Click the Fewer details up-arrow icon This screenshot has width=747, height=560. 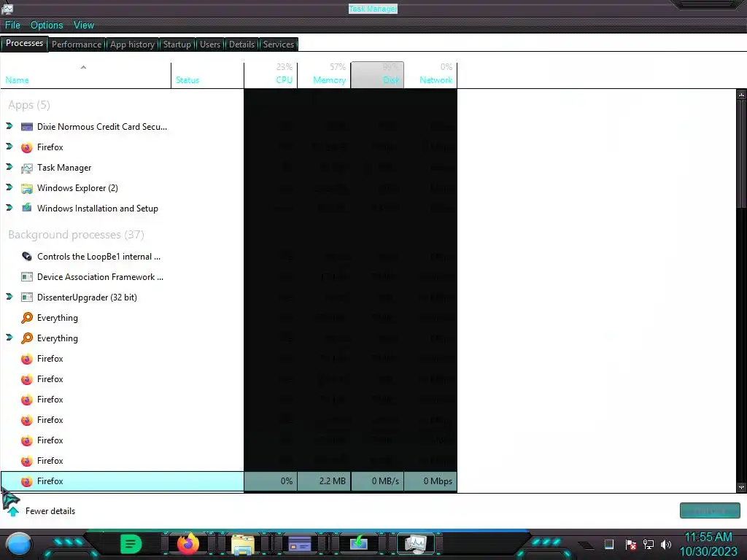[x=13, y=511]
